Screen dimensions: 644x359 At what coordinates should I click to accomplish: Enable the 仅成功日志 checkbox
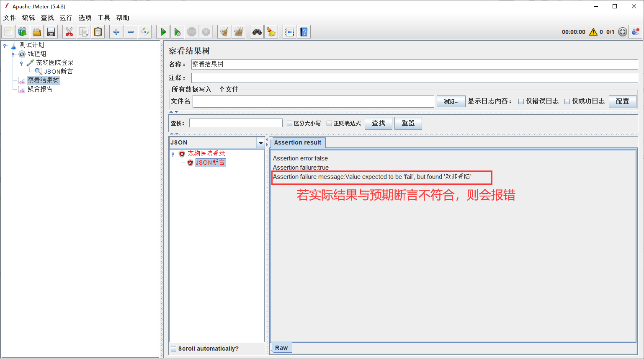tap(567, 101)
